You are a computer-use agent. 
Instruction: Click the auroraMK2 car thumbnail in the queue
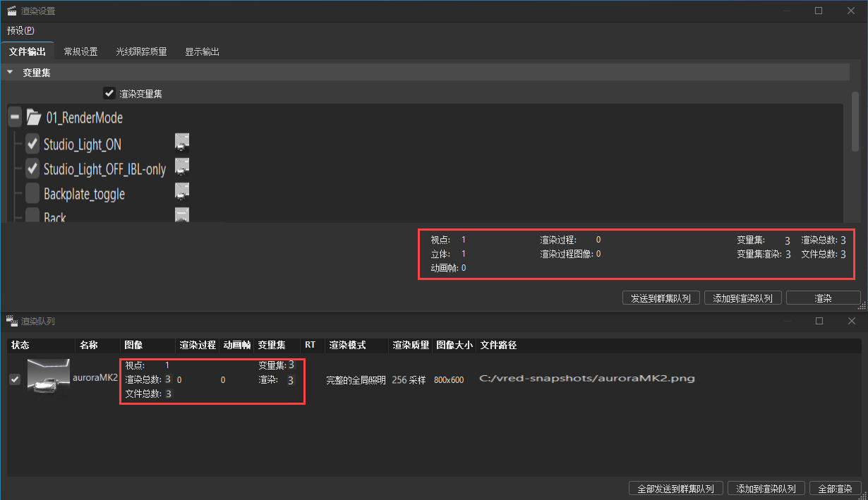tap(48, 379)
